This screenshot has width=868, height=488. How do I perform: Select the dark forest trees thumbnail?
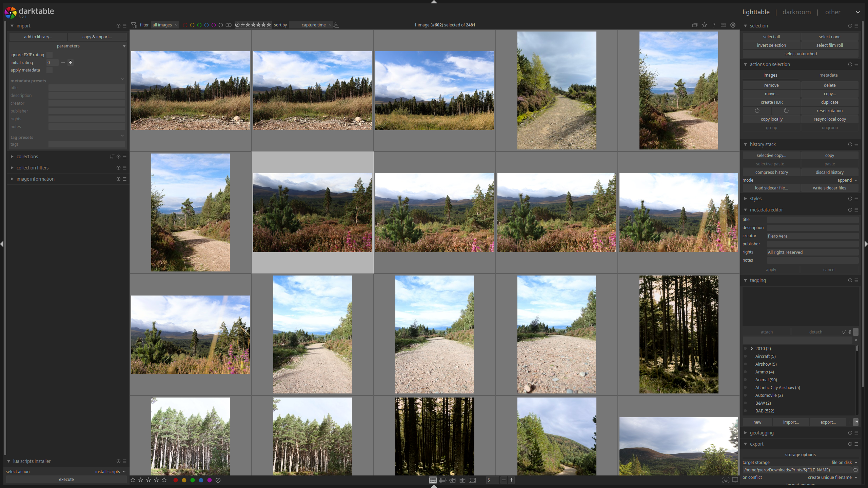678,334
